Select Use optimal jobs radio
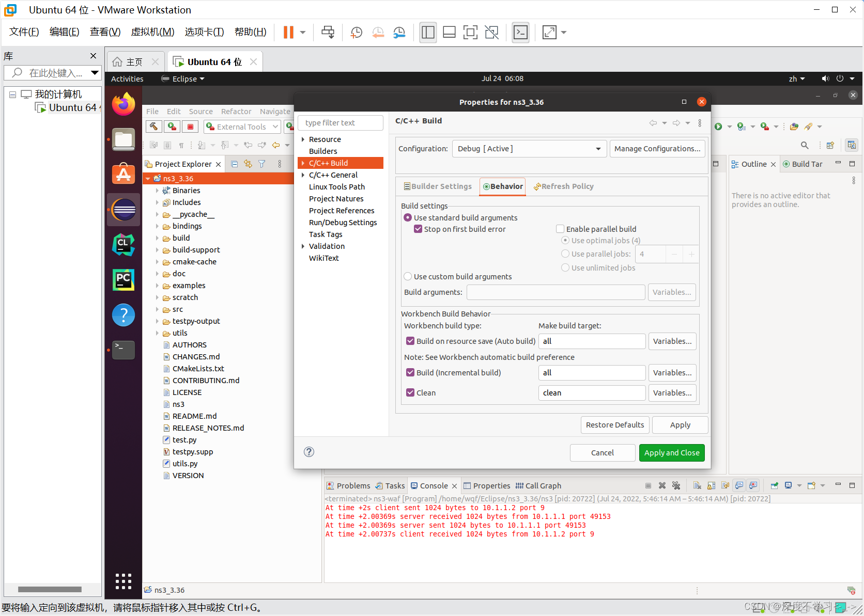 tap(565, 240)
